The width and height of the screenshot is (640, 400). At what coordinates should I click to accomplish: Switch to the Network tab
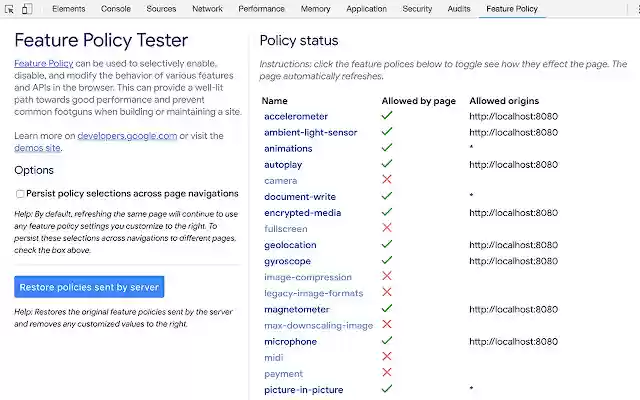(207, 9)
